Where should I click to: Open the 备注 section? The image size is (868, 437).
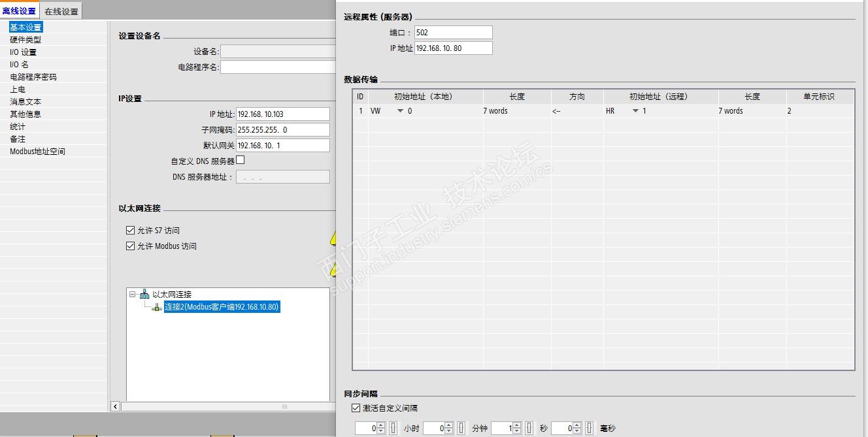click(17, 139)
